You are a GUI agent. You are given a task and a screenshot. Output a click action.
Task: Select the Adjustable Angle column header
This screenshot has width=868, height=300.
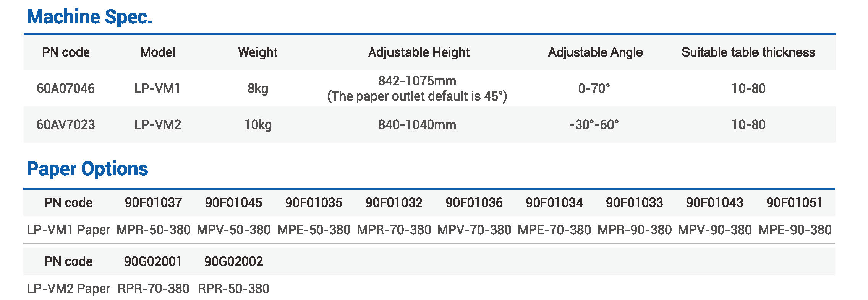(x=595, y=52)
